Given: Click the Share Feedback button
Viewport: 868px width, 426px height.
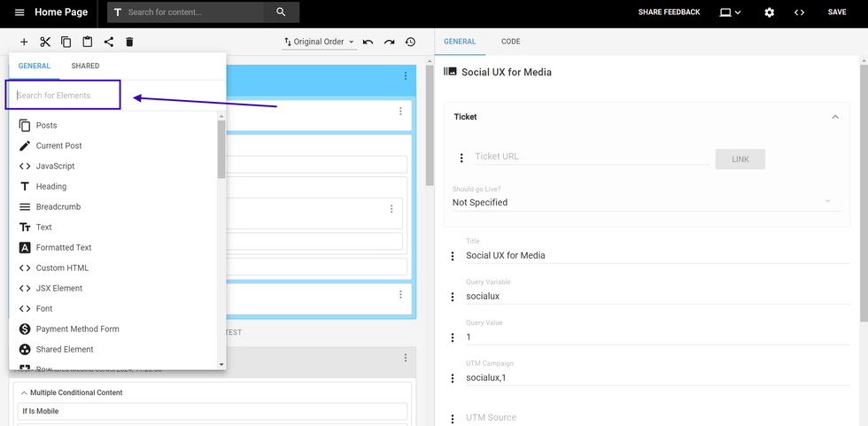Looking at the screenshot, I should tap(669, 12).
